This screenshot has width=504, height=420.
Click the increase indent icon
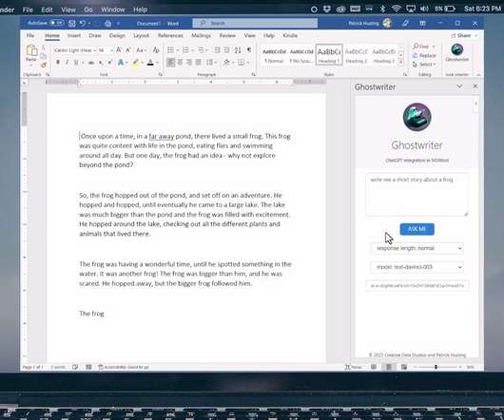click(x=226, y=50)
